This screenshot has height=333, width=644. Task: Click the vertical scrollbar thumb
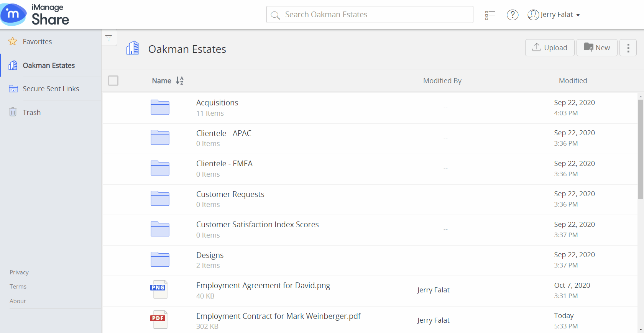pos(641,149)
